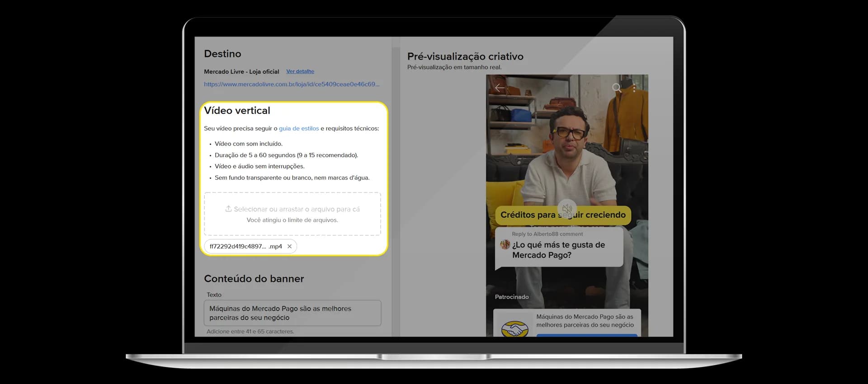Screen dimensions: 868x384
Task: Open the mercadolivre.com.br store URL
Action: pos(292,84)
